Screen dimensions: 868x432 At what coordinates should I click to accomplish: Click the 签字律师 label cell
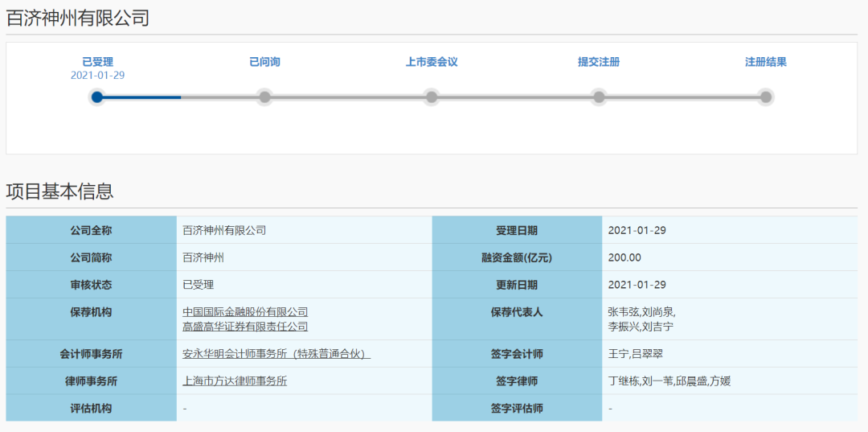[x=517, y=381]
